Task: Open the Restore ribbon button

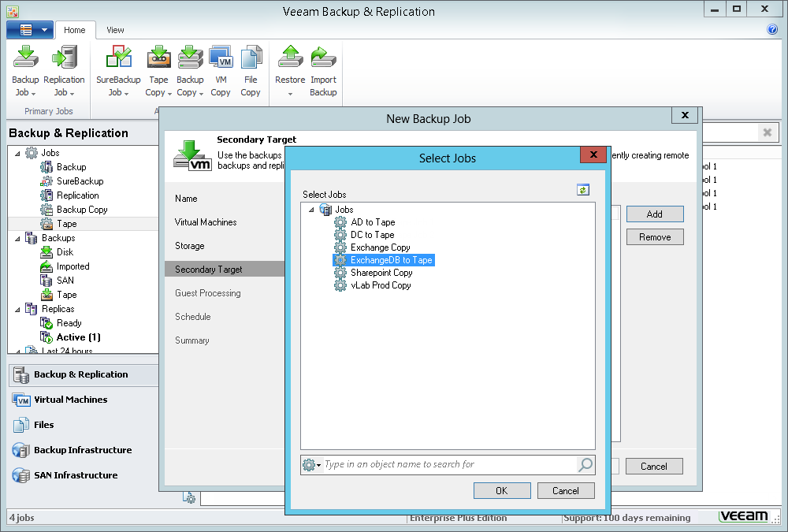Action: tap(290, 70)
